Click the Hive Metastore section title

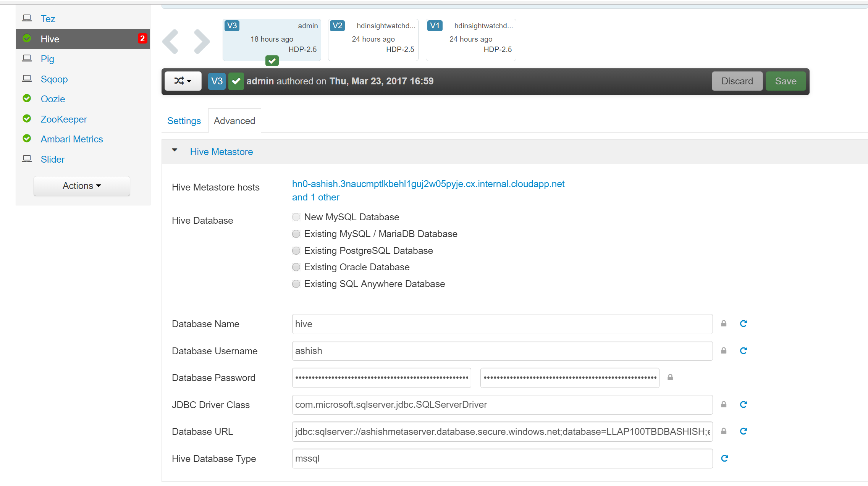click(221, 152)
